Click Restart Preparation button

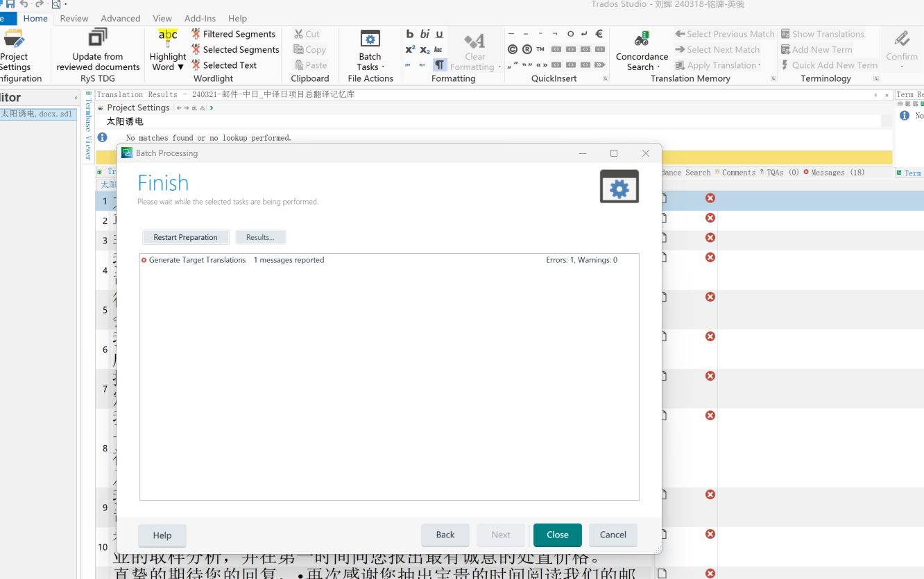186,237
